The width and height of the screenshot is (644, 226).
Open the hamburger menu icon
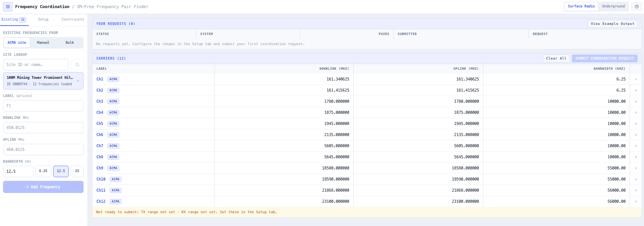point(8,7)
